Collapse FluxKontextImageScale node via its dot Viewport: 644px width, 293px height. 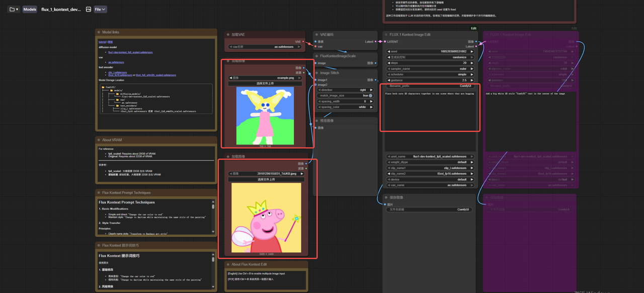[x=317, y=56]
